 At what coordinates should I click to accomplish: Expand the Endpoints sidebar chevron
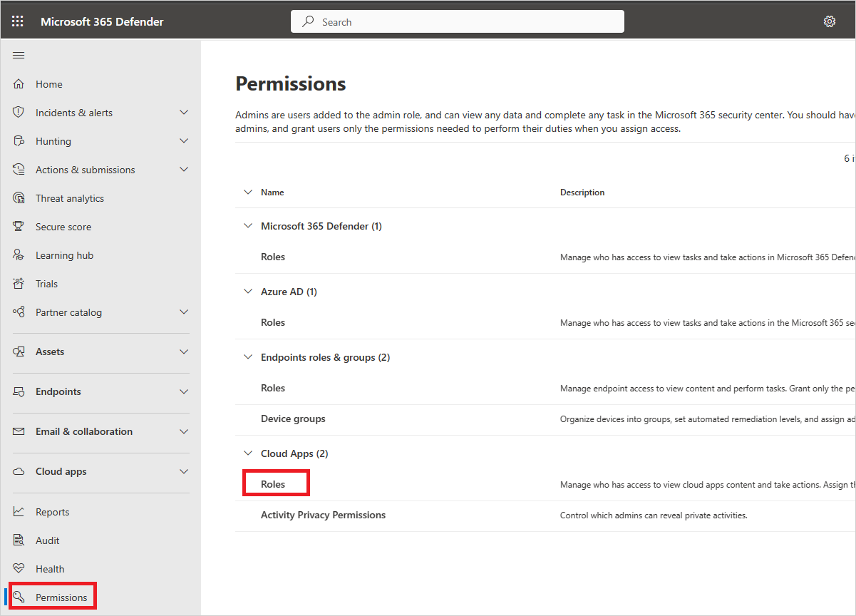click(183, 391)
